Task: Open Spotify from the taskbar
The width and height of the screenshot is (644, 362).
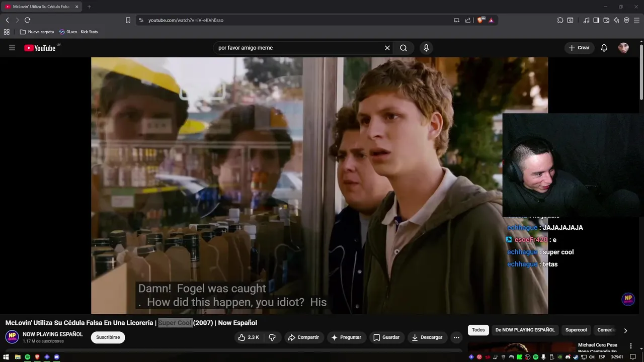Action: tap(27, 357)
